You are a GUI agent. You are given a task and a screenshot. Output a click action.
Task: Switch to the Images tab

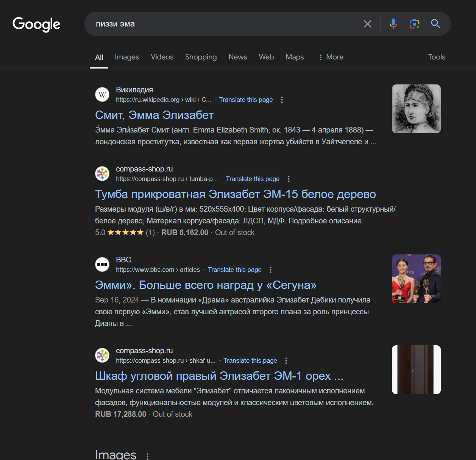coord(127,57)
